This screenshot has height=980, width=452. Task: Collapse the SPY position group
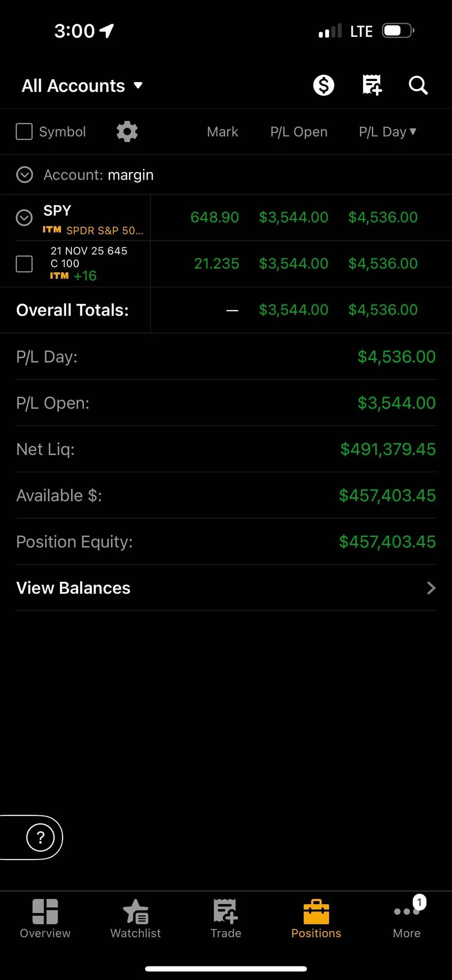[24, 218]
